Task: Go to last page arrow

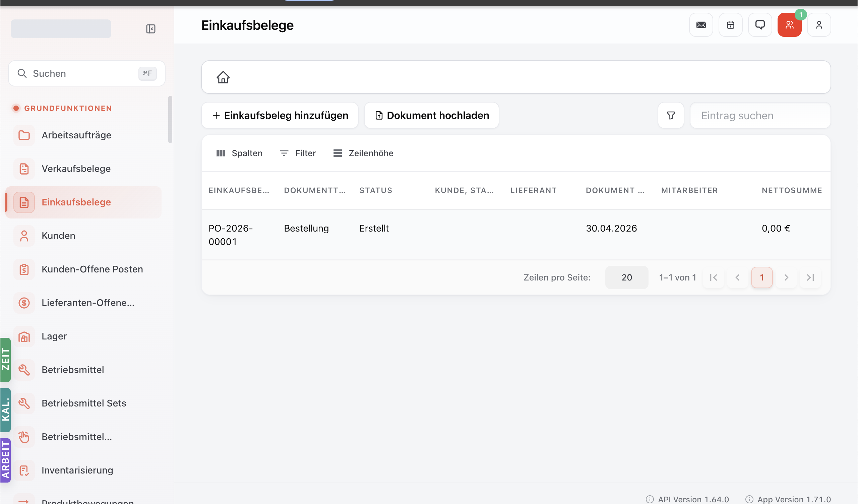Action: (810, 277)
